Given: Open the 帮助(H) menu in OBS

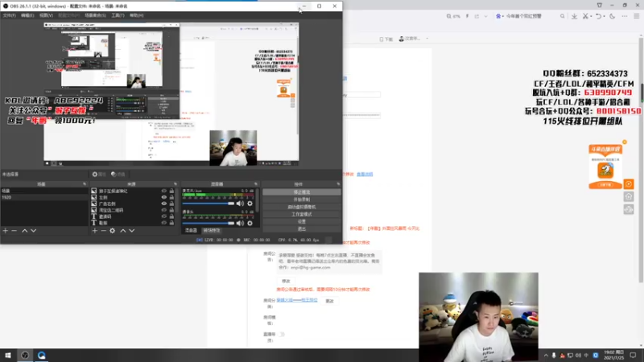Looking at the screenshot, I should click(x=137, y=15).
